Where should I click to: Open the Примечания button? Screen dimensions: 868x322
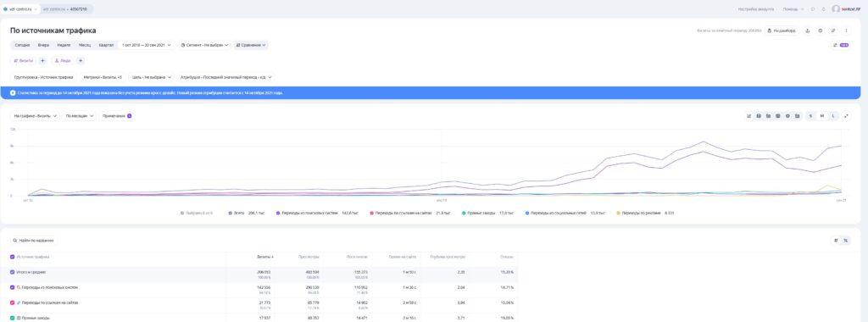tap(117, 116)
